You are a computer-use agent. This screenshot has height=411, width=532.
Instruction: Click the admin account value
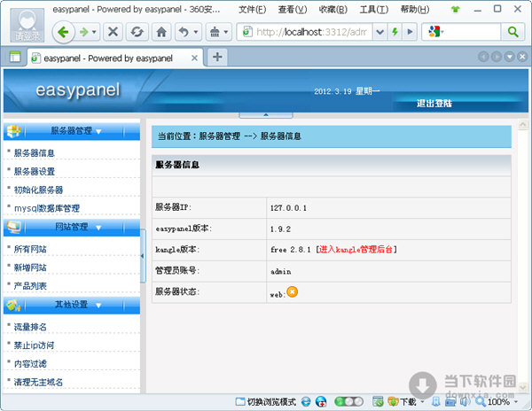[x=280, y=271]
